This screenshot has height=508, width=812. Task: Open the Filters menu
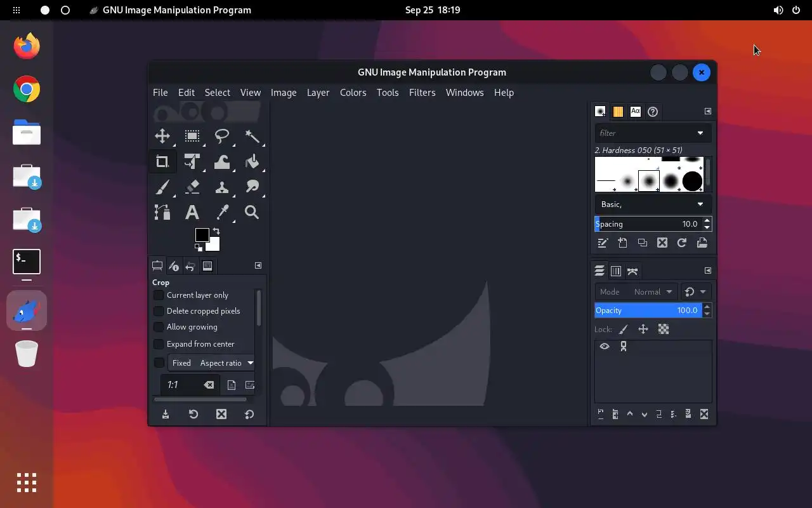click(x=422, y=93)
